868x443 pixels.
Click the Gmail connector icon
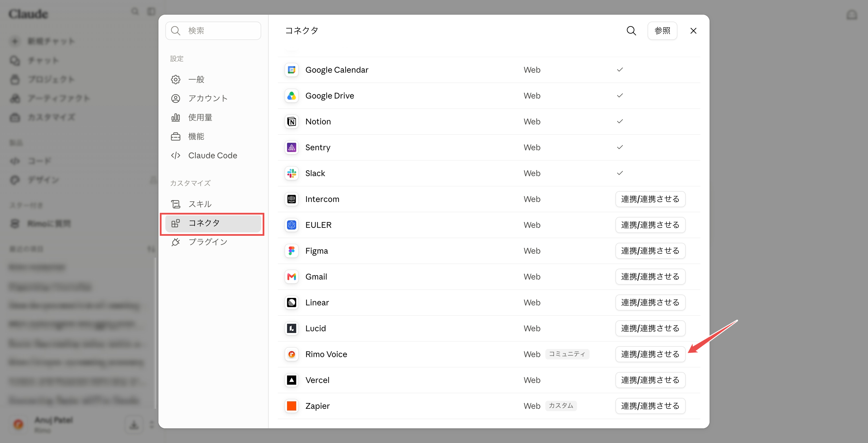pyautogui.click(x=291, y=277)
